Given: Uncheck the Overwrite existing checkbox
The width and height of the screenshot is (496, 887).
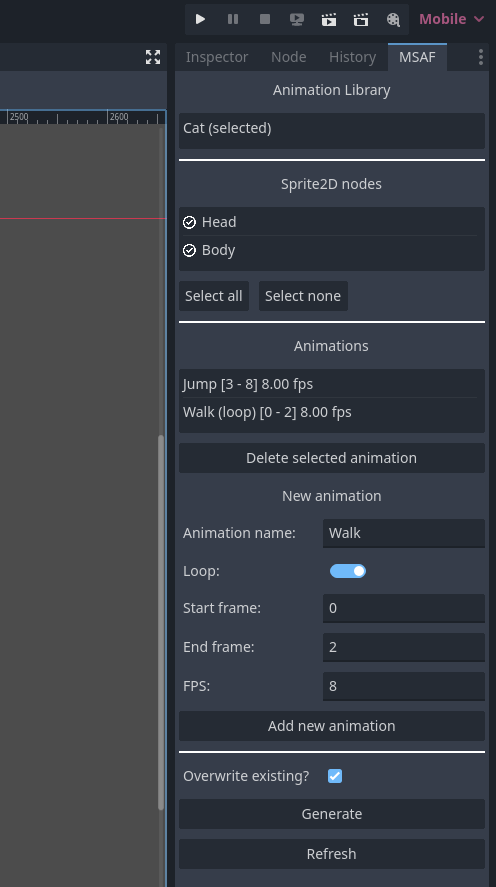Looking at the screenshot, I should click(x=335, y=776).
